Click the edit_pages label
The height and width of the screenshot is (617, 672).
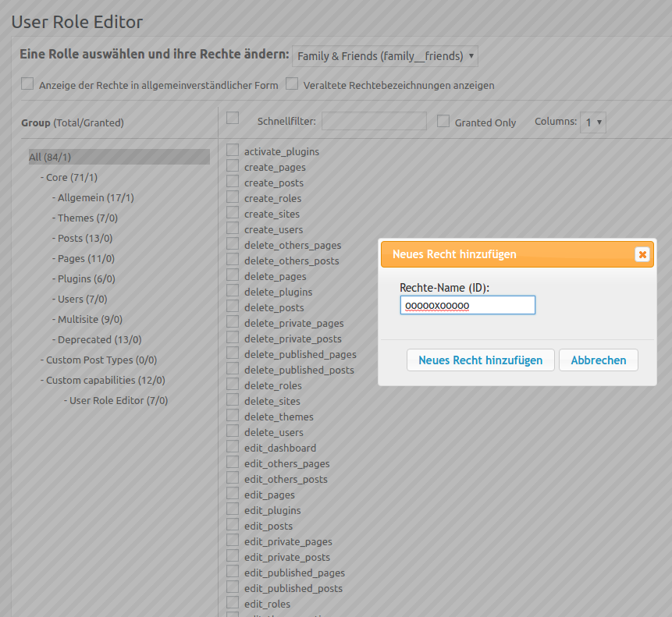click(x=269, y=495)
